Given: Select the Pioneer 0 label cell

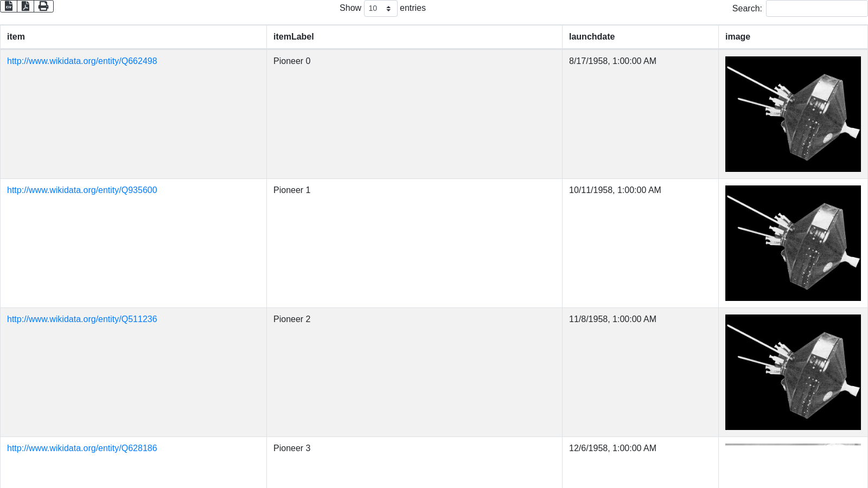Looking at the screenshot, I should coord(292,61).
